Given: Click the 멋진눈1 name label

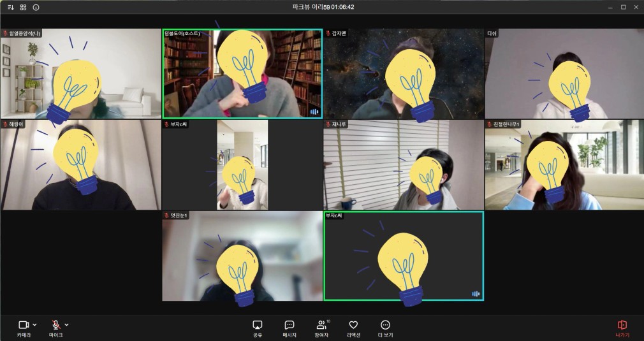Looking at the screenshot, I should (x=179, y=215).
